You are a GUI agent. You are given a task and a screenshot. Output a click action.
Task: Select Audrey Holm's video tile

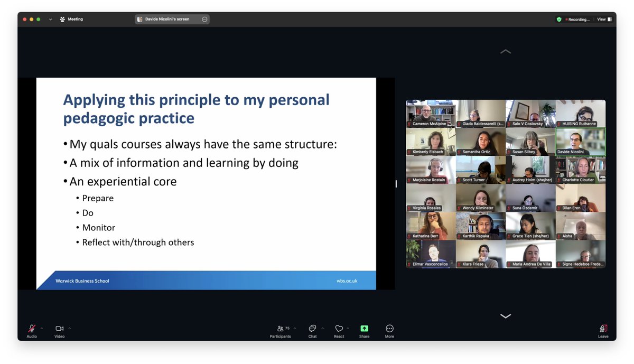click(x=530, y=170)
